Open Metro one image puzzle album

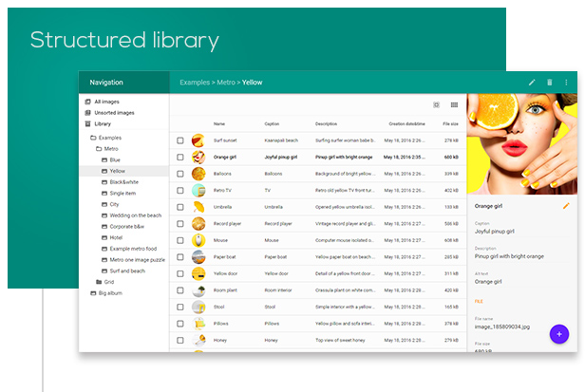(138, 260)
